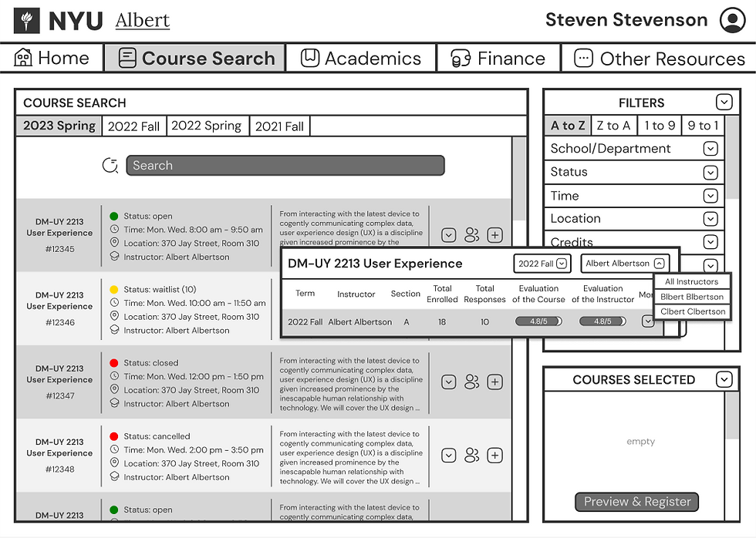
Task: Click the Other Resources ellipsis icon
Action: 583,59
